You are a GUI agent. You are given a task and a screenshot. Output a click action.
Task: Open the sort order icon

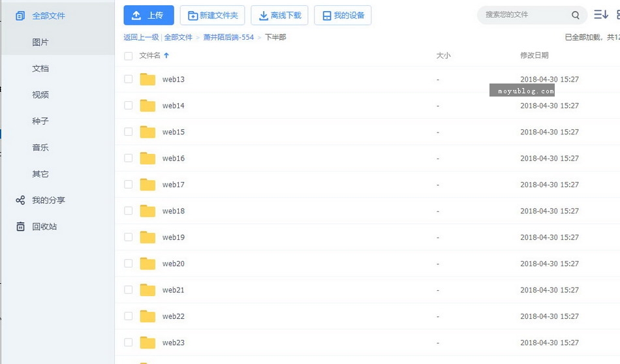coord(600,14)
